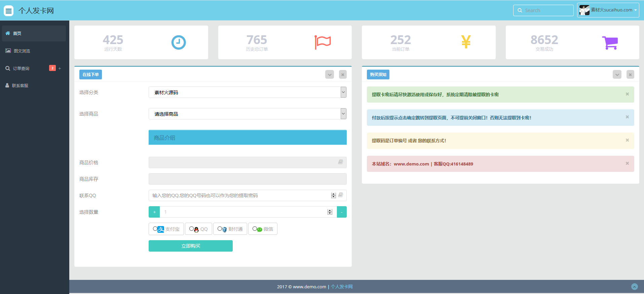Click the 微信 WeChat icon
This screenshot has height=294, width=644.
point(260,229)
